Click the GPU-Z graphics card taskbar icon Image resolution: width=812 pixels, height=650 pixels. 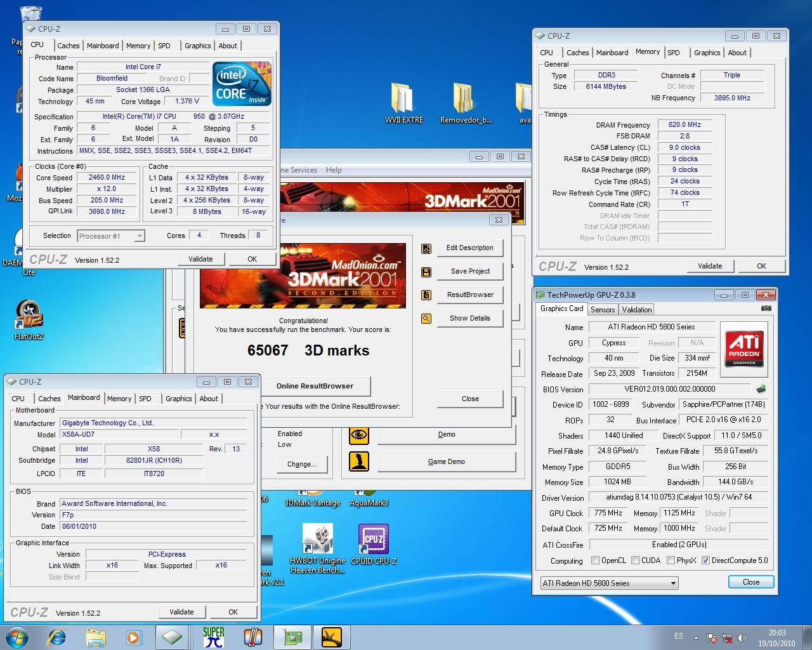(292, 637)
